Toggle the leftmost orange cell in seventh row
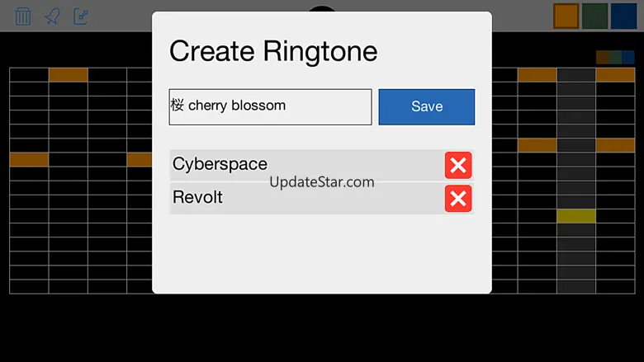This screenshot has width=644, height=362. (x=29, y=159)
